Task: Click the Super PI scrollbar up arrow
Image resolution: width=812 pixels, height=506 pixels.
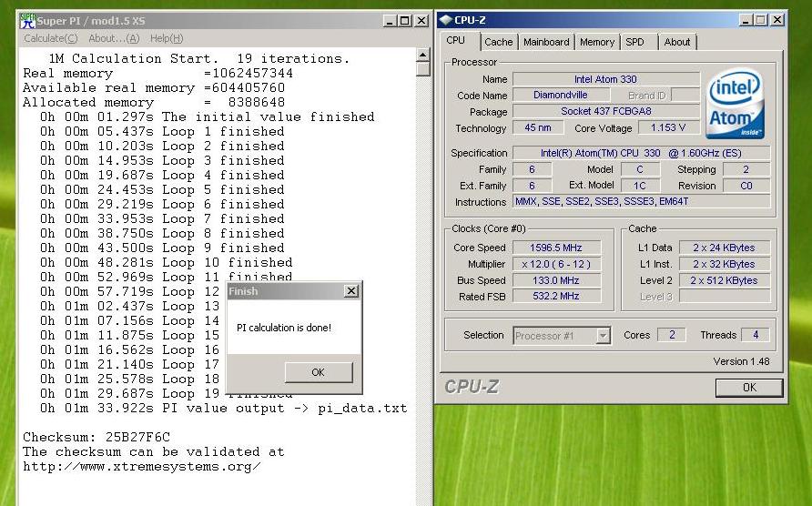Action: click(423, 55)
